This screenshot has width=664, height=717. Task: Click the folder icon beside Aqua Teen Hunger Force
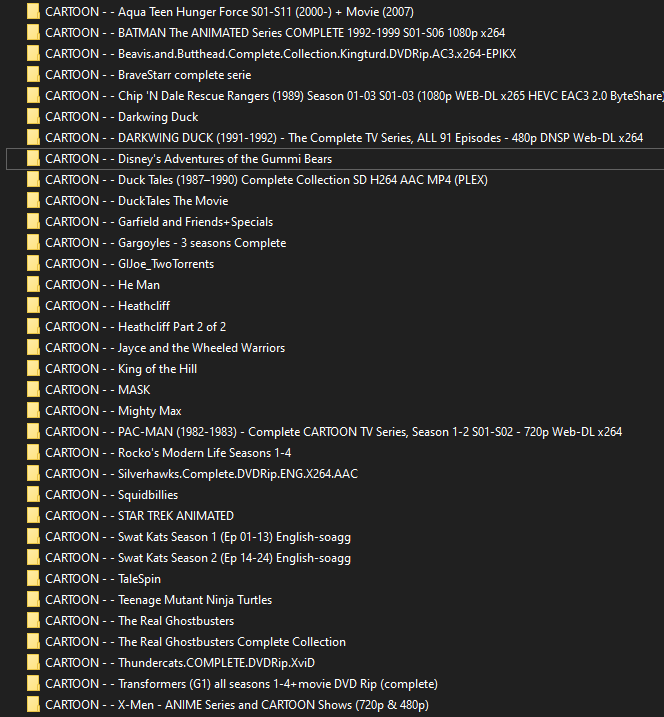pos(33,12)
